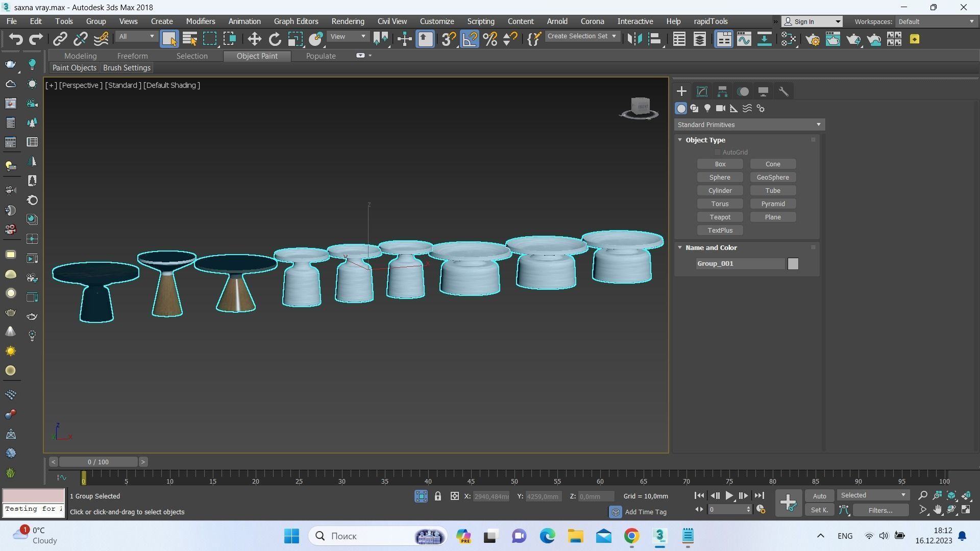Screen dimensions: 980x551
Task: Click the Redo arrow icon
Action: pos(36,39)
